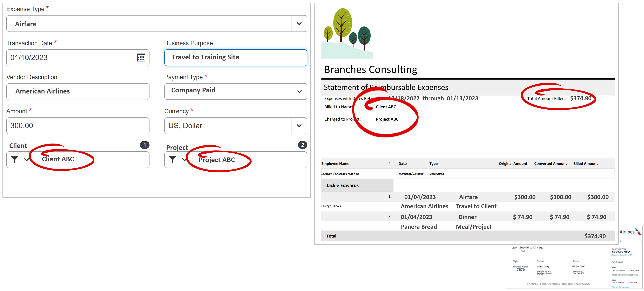Click the Transaction Date field 01/10/2023
The width and height of the screenshot is (644, 291).
point(70,58)
